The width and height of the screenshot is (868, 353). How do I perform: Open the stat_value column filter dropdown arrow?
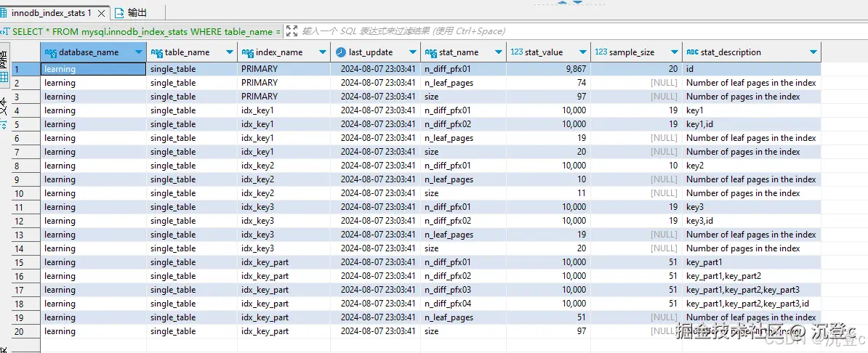[x=582, y=52]
